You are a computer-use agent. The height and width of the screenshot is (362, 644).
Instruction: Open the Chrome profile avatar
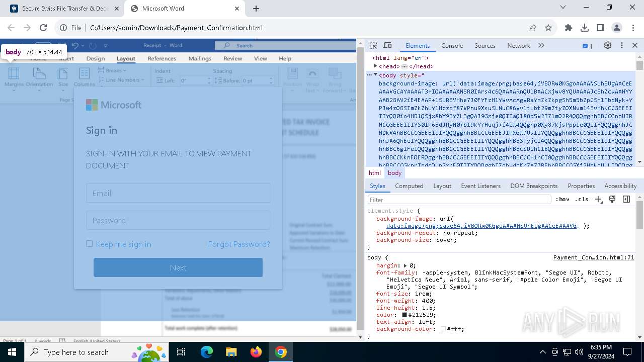617,28
